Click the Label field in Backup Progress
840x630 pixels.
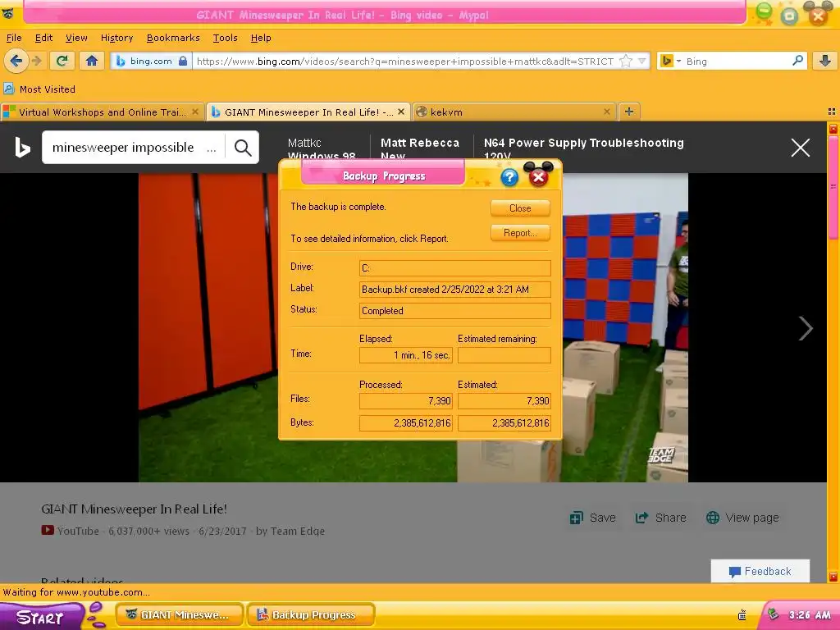(454, 290)
